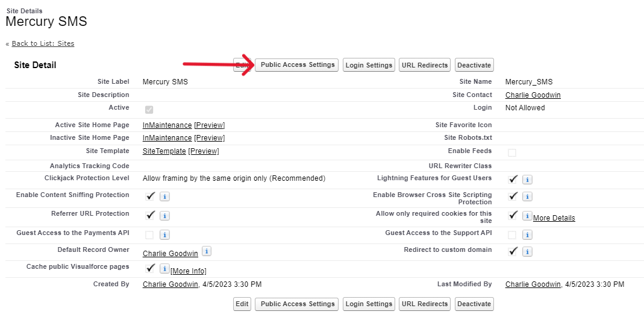Image resolution: width=644 pixels, height=320 pixels.
Task: Click Enable Content Sniffing Protection checkmark
Action: click(x=150, y=195)
